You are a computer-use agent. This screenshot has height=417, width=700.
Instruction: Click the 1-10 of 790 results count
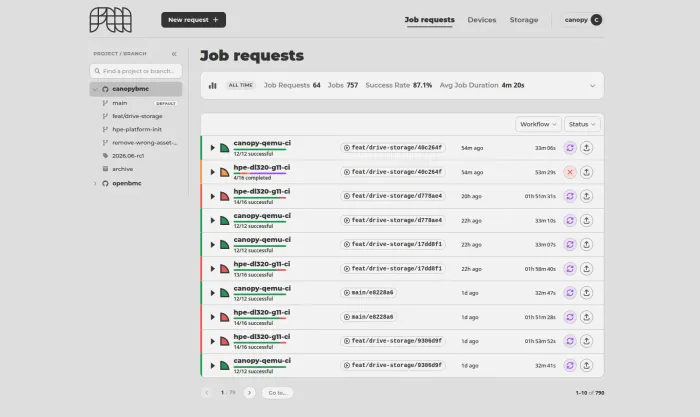coord(590,393)
